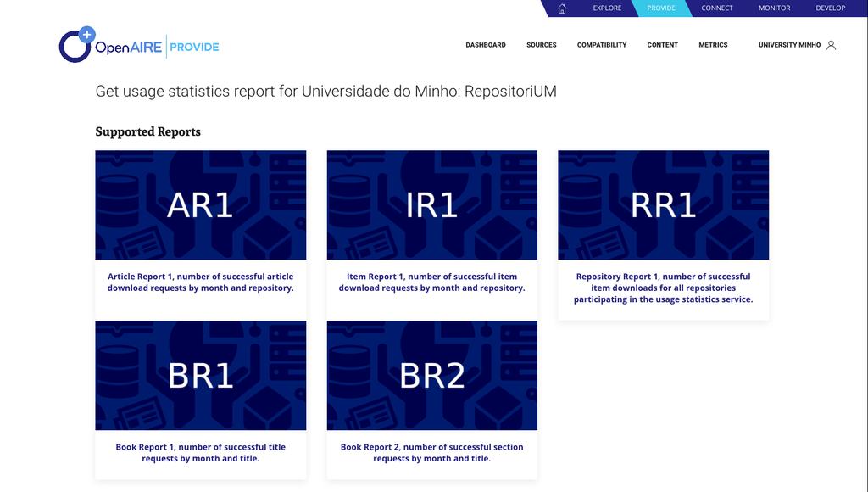Open the DEVELOP portal tab
The height and width of the screenshot is (492, 868).
tap(831, 8)
